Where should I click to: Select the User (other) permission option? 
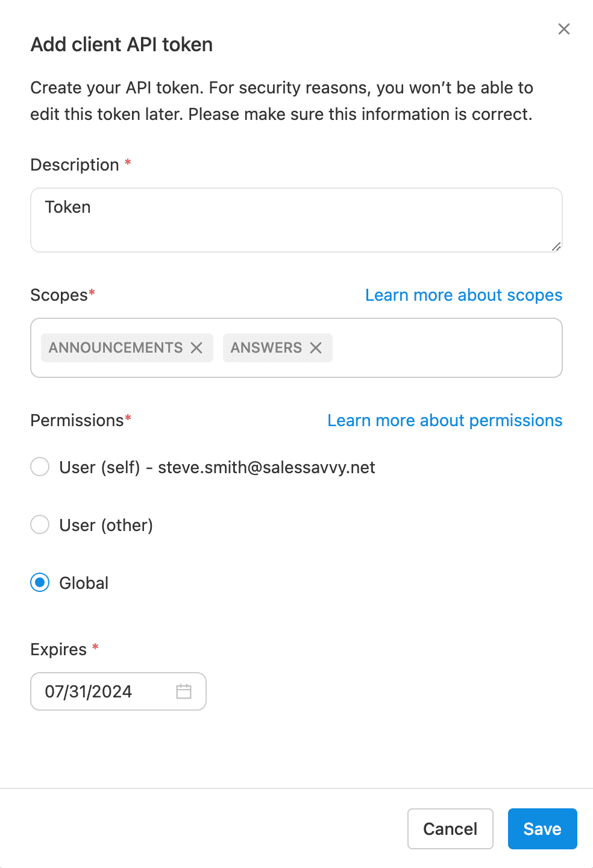(39, 524)
